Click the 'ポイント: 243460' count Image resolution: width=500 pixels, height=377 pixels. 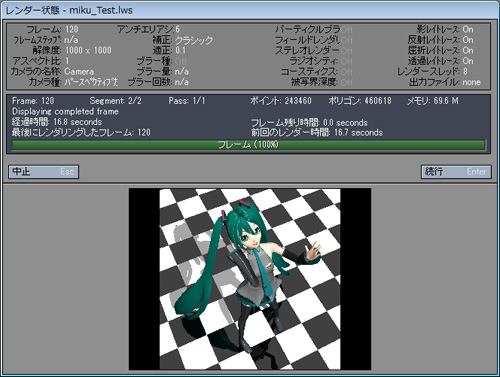tap(281, 101)
